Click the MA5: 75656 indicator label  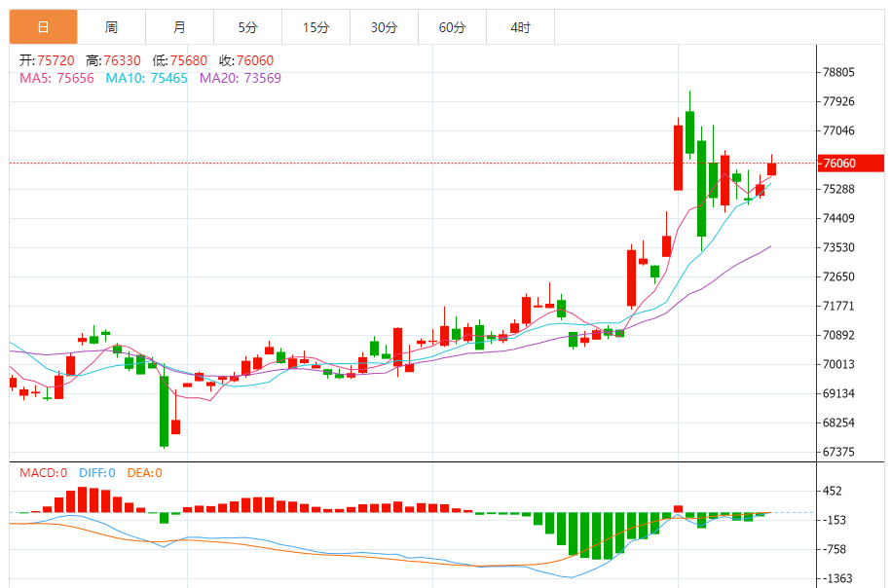tap(56, 79)
